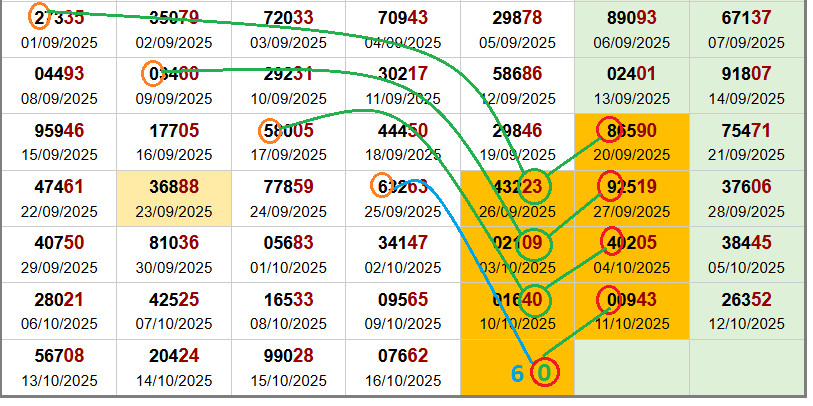Click the circled green 0 prediction digit

click(x=545, y=373)
